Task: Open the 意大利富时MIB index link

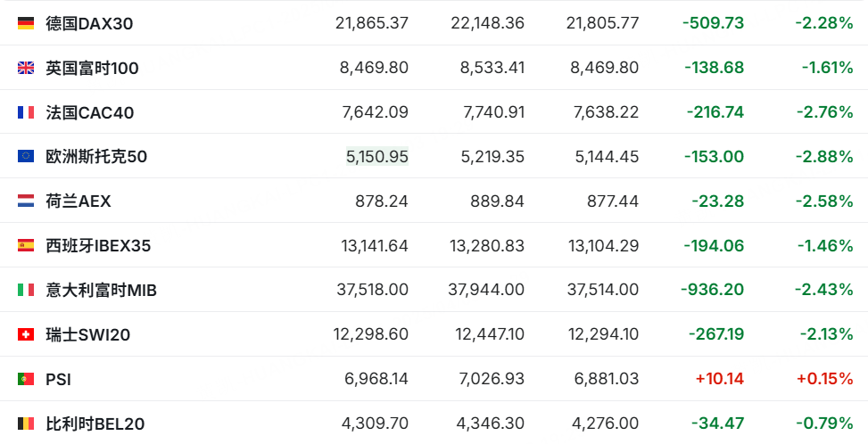Action: pos(101,290)
